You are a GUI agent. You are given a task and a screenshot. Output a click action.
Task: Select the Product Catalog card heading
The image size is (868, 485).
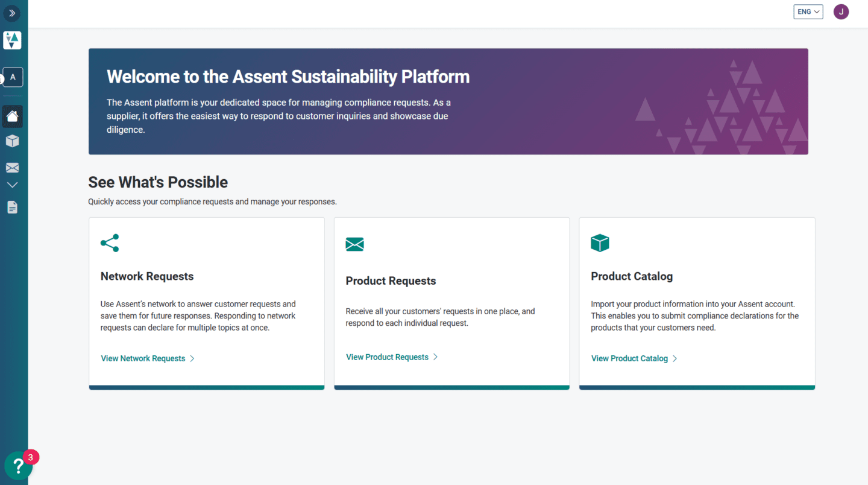[632, 276]
